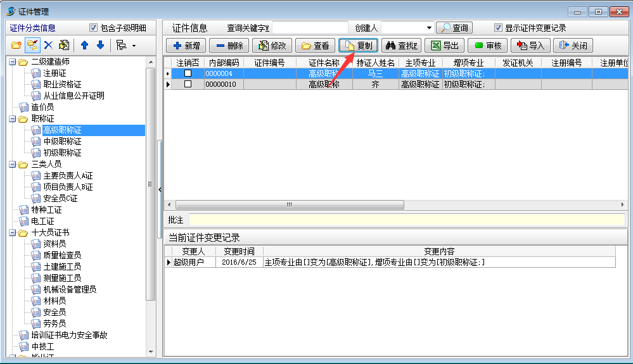Click the 审核 (audit) button
Screen dimensions: 633x364
(x=488, y=46)
